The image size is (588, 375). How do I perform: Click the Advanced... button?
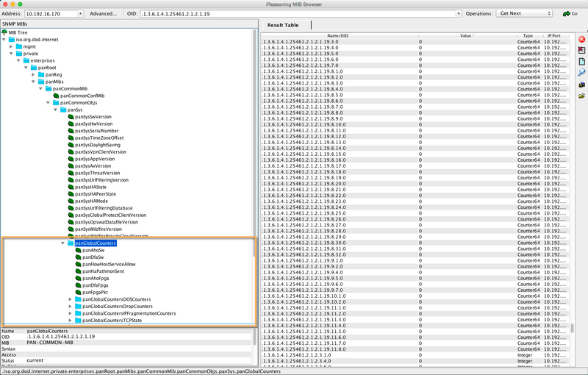[104, 13]
